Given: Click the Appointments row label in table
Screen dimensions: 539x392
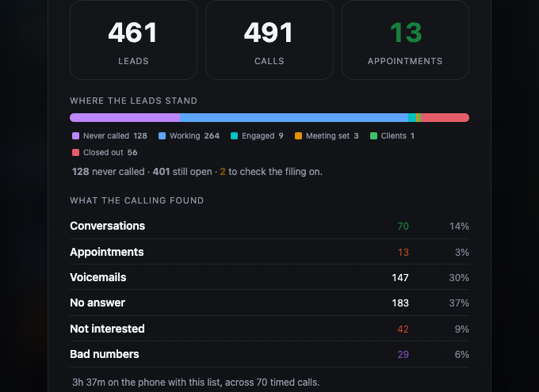Looking at the screenshot, I should (x=107, y=252).
